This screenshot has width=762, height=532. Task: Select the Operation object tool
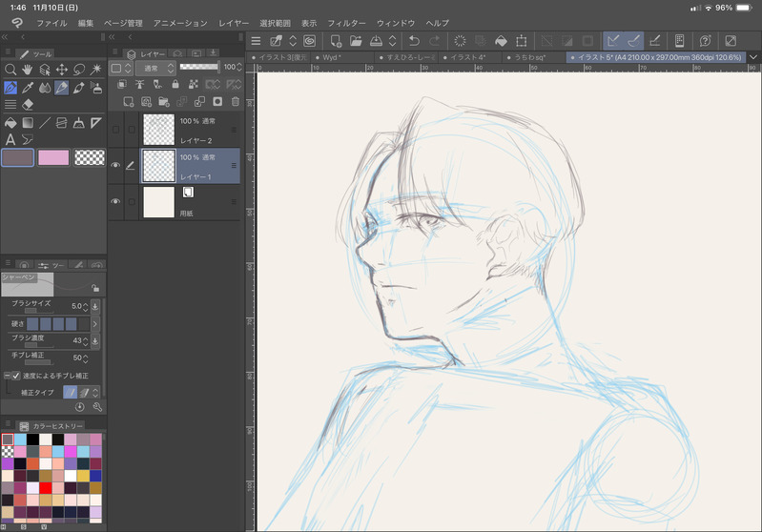click(45, 70)
